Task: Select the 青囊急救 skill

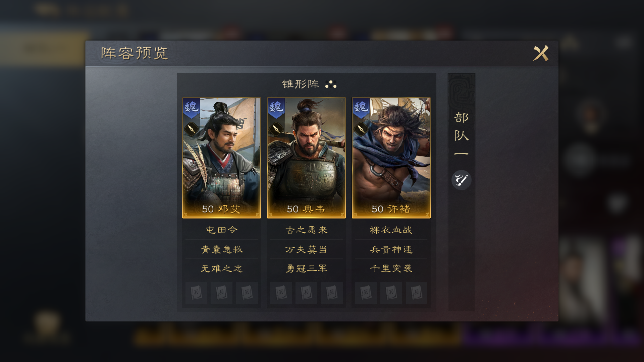Action: [221, 249]
